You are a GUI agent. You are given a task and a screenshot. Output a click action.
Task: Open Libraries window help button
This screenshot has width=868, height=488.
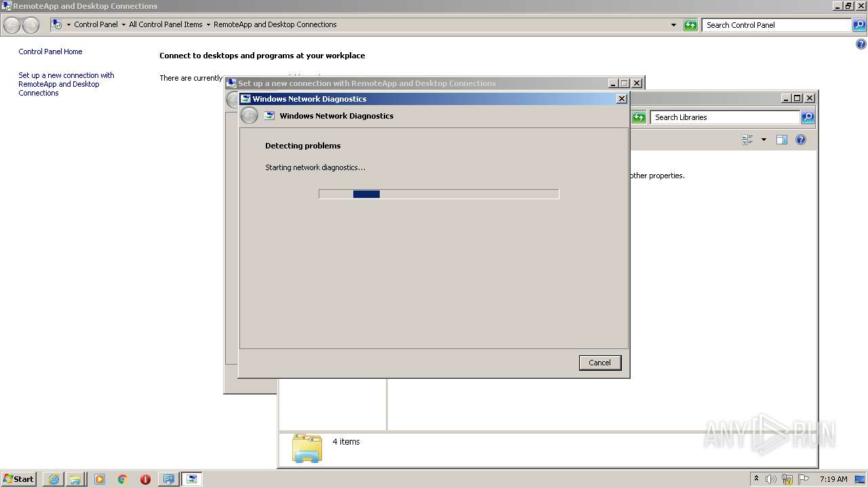click(801, 140)
